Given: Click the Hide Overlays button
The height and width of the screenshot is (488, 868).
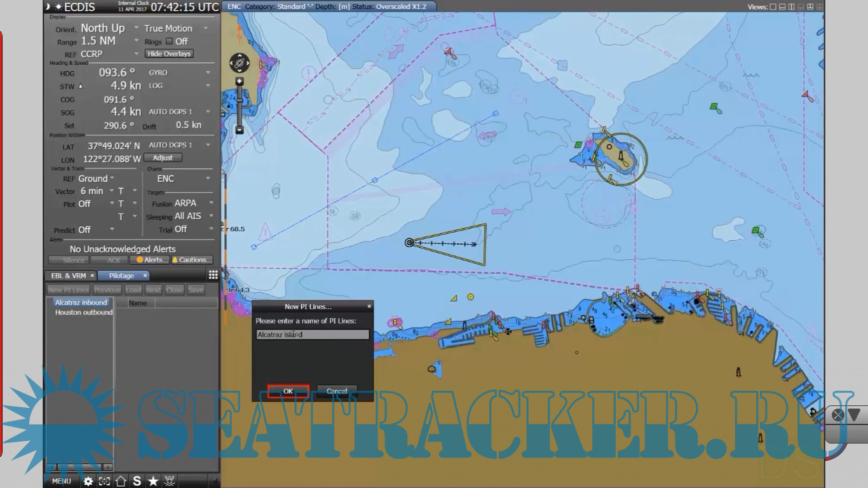Looking at the screenshot, I should point(169,54).
